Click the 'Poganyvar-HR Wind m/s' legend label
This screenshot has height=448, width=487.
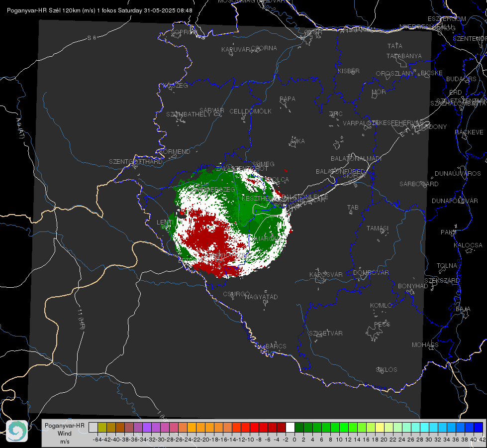tap(64, 434)
